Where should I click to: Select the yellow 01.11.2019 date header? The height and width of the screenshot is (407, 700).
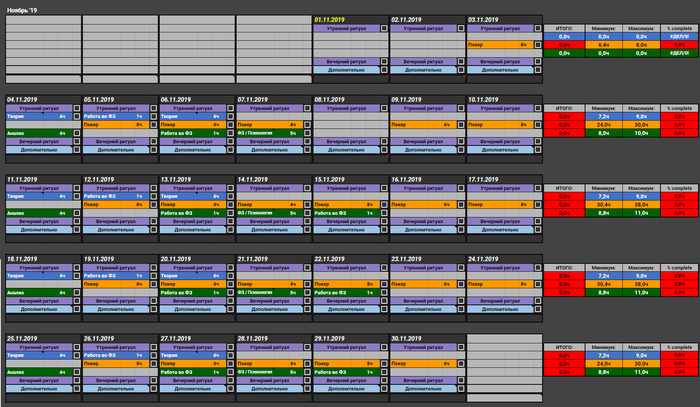[x=350, y=20]
